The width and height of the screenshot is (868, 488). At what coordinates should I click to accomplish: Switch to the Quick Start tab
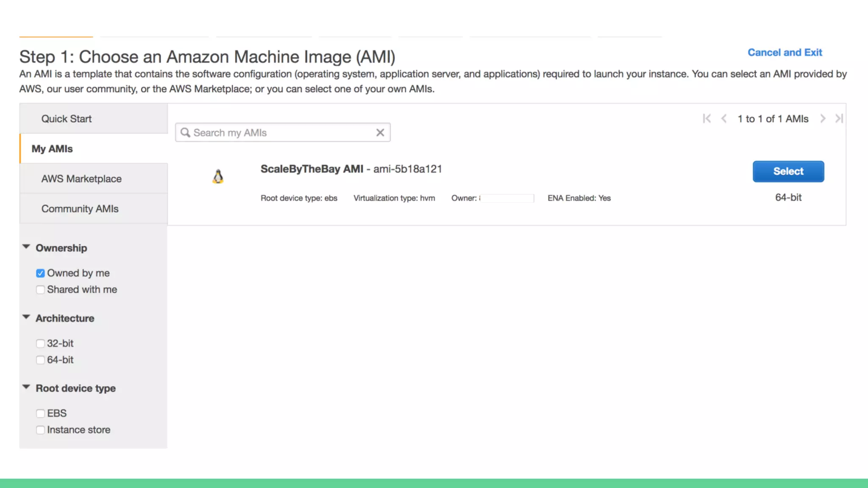67,119
